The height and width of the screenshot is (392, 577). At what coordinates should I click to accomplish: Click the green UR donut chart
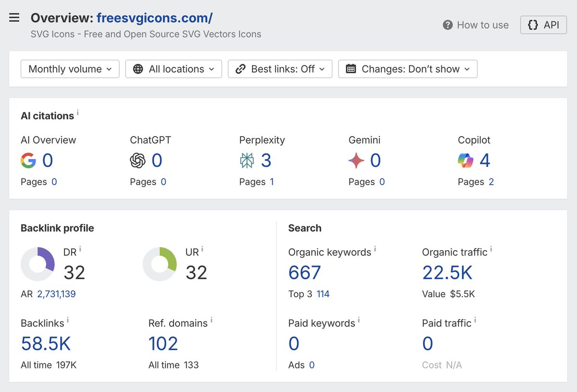(160, 265)
